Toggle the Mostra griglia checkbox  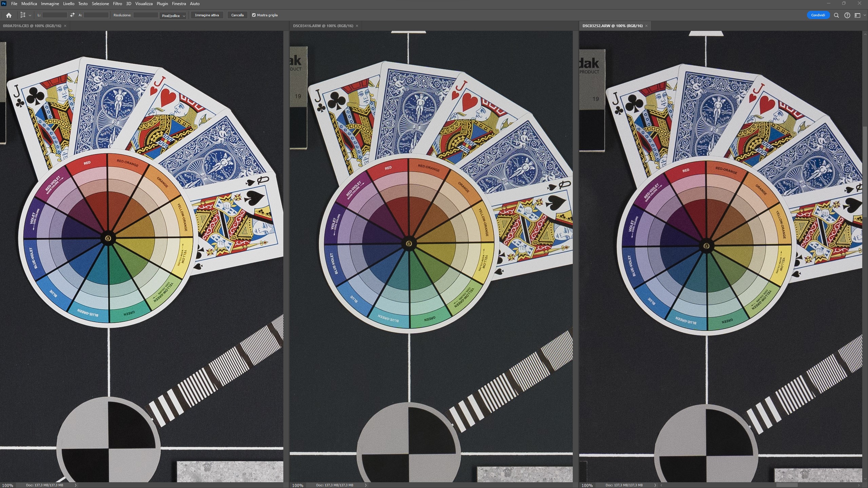[254, 15]
